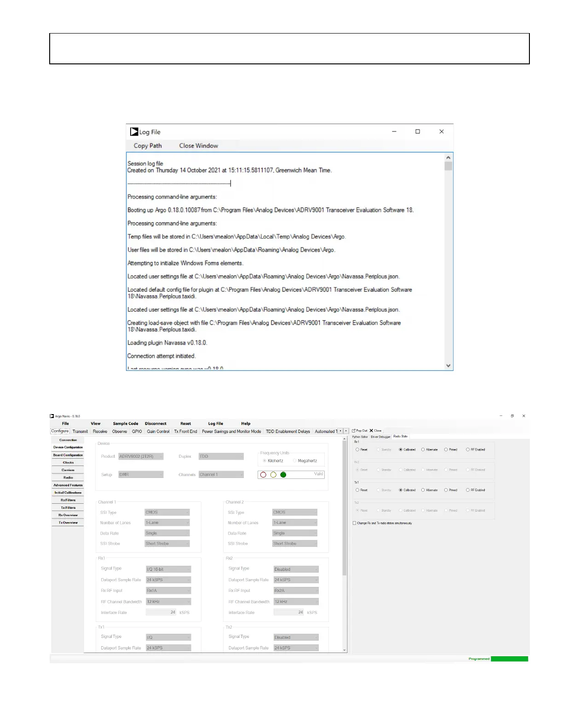Viewport: 563px width, 728px height.
Task: Select Tx1 Reset radio state
Action: [x=357, y=490]
